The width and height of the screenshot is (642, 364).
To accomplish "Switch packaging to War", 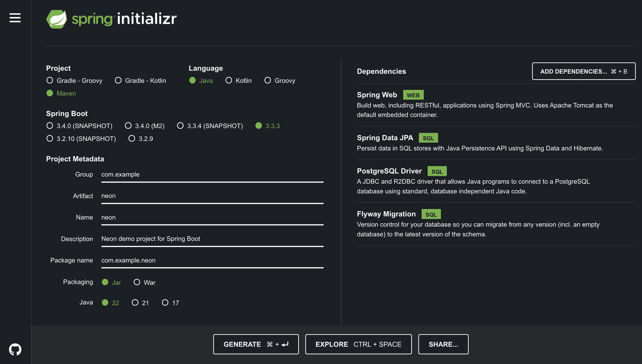I will click(x=137, y=282).
